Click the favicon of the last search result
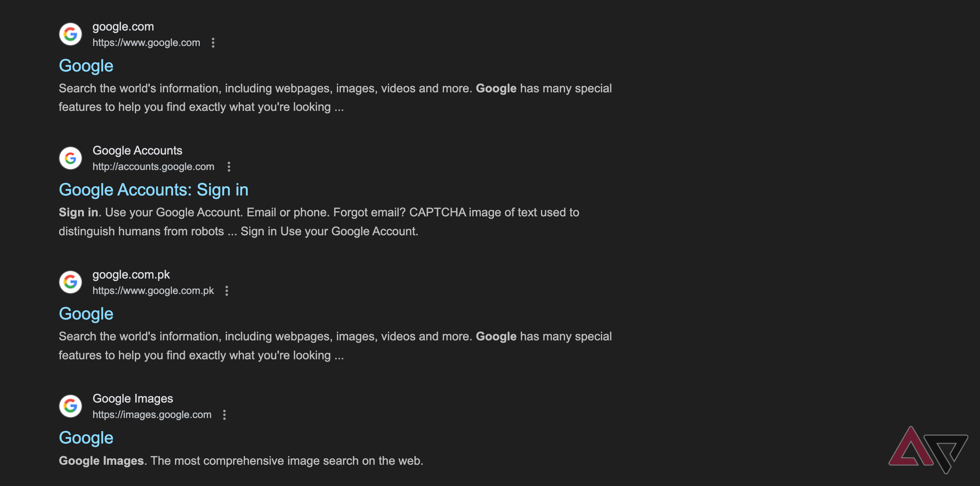980x486 pixels. tap(70, 406)
